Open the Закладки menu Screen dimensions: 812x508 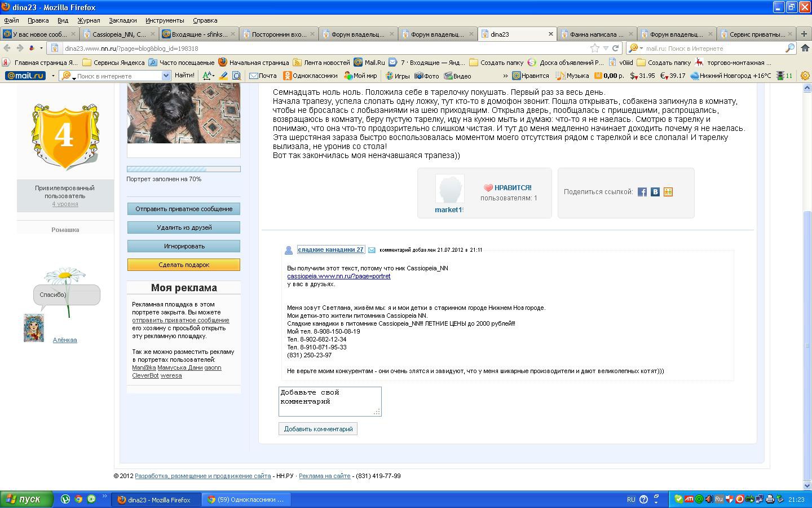[x=122, y=20]
